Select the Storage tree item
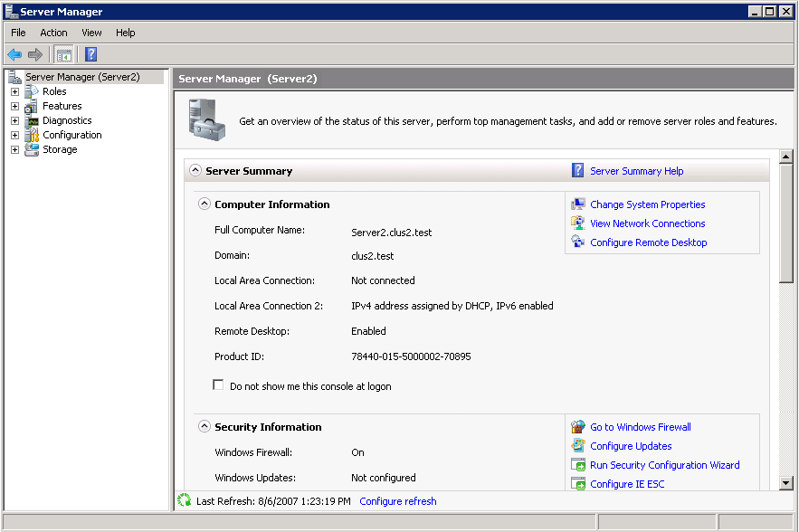 pyautogui.click(x=60, y=150)
